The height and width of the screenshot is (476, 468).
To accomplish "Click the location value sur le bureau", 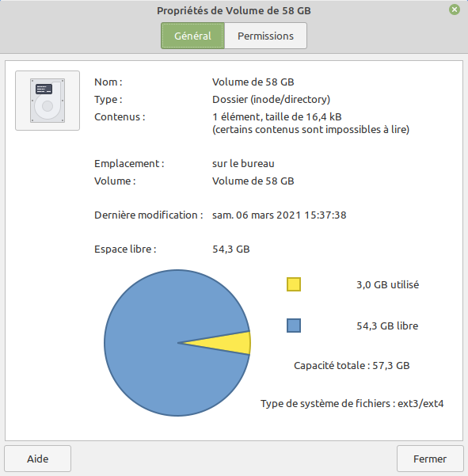I will pos(243,164).
